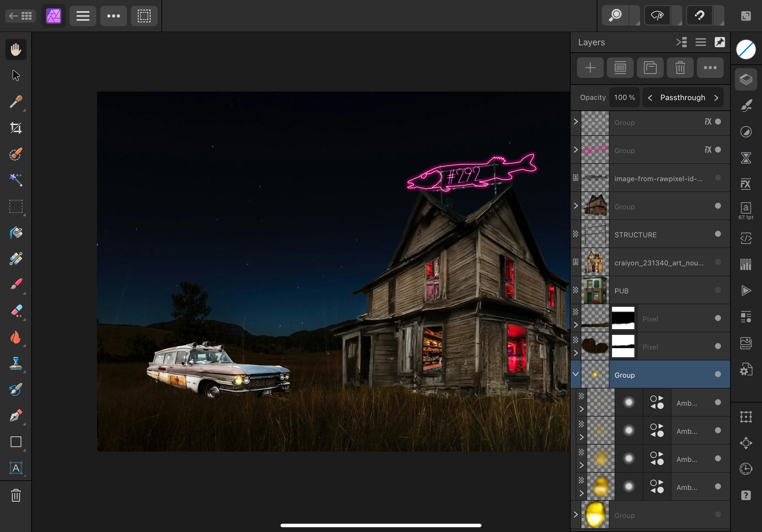Toggle the Snapping magnet button
762x532 pixels.
click(x=699, y=16)
